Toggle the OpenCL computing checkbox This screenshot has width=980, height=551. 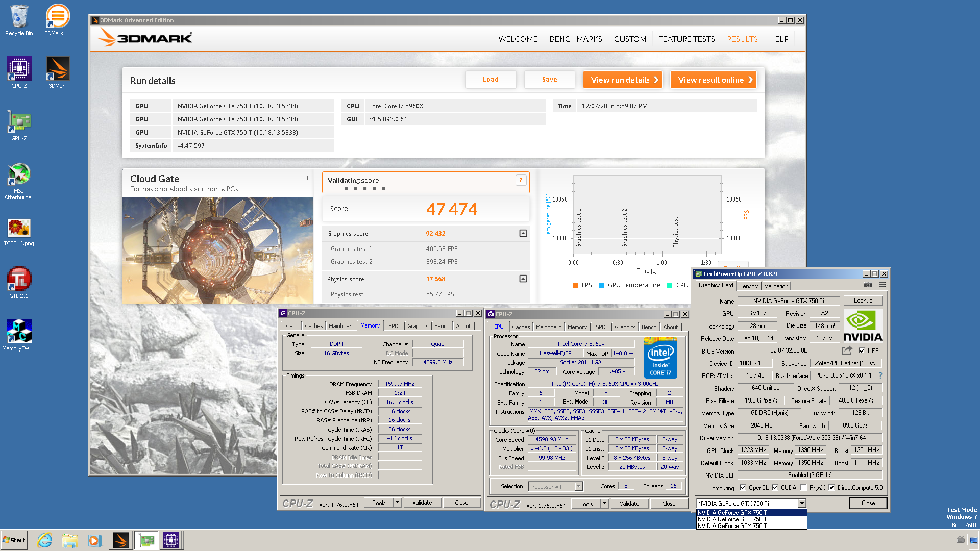click(743, 487)
